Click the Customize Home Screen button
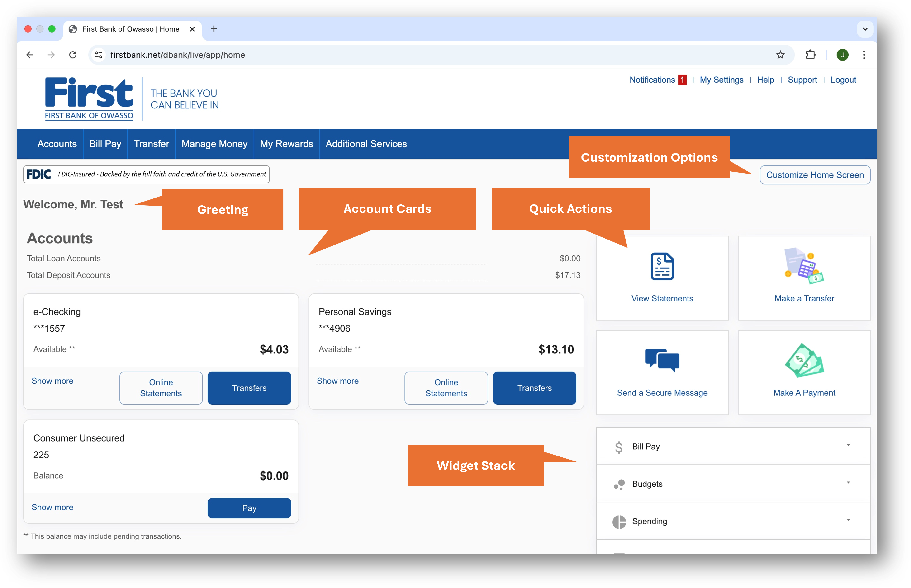This screenshot has width=911, height=588. (x=815, y=175)
